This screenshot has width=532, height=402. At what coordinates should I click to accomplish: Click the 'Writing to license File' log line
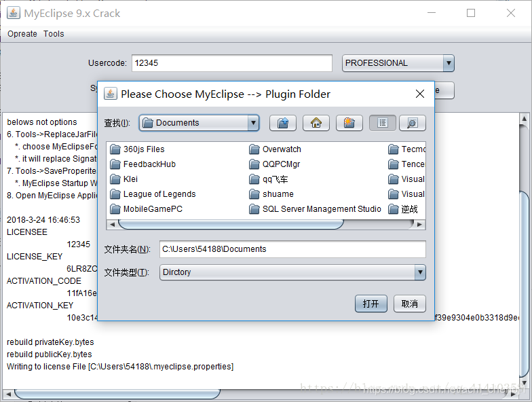(x=120, y=367)
